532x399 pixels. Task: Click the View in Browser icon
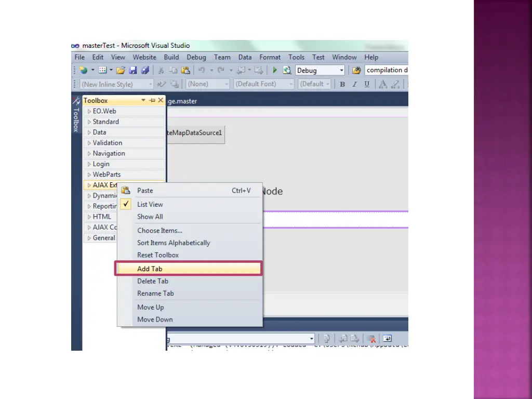pyautogui.click(x=287, y=70)
